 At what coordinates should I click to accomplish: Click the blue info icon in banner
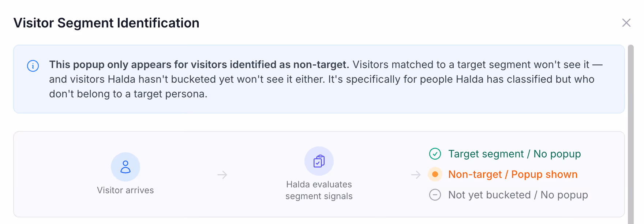click(33, 66)
